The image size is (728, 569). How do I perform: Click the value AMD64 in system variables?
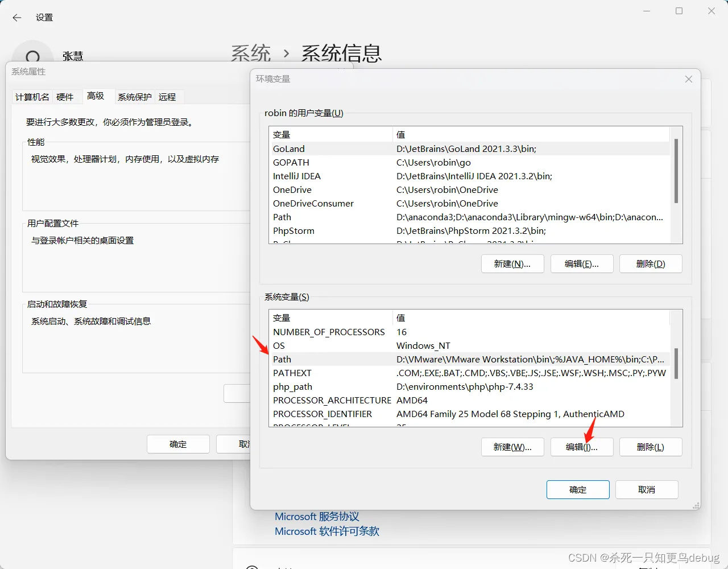coord(412,400)
